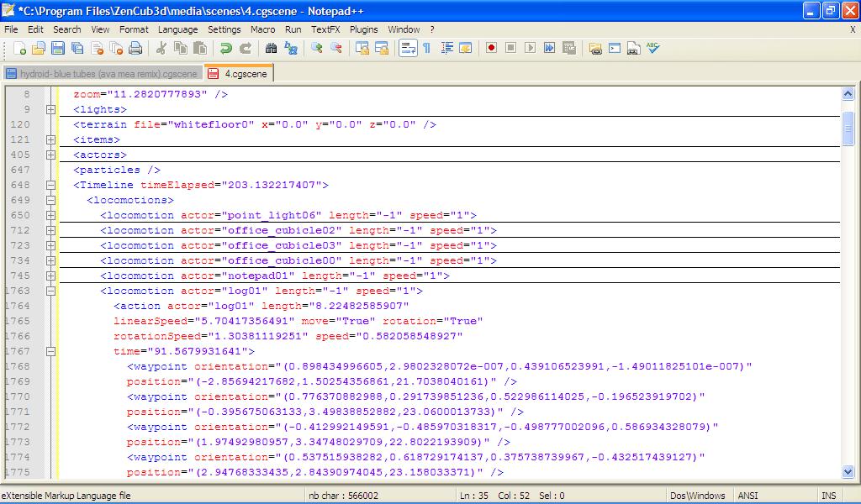Play the recorded macro
This screenshot has width=861, height=504.
click(x=531, y=48)
